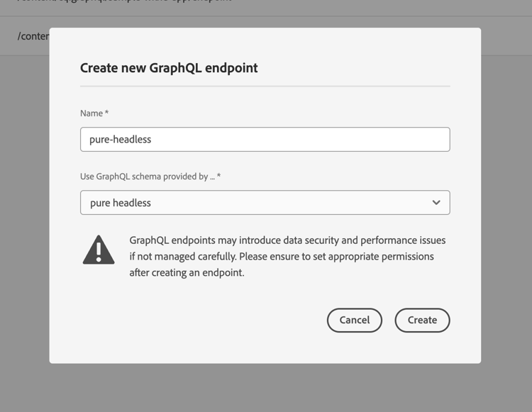Open the 'pure headless' schema dropdown
This screenshot has width=532, height=412.
point(265,202)
